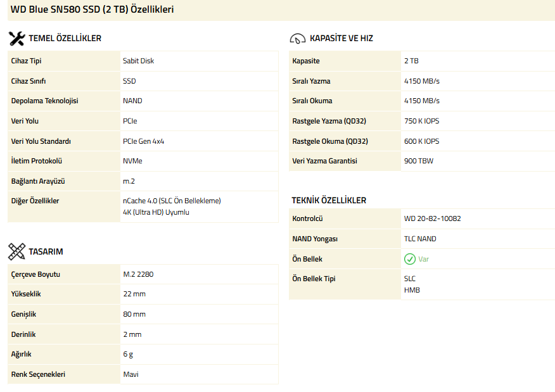This screenshot has width=555, height=392.
Task: Click the speedometer icon beside KAPASİTE VE HIZ
Action: 297,39
